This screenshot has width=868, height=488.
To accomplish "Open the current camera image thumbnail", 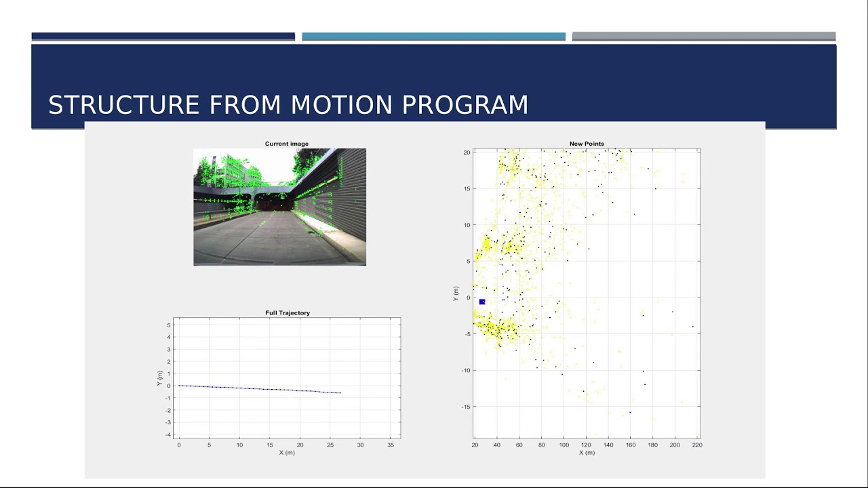I will (279, 207).
